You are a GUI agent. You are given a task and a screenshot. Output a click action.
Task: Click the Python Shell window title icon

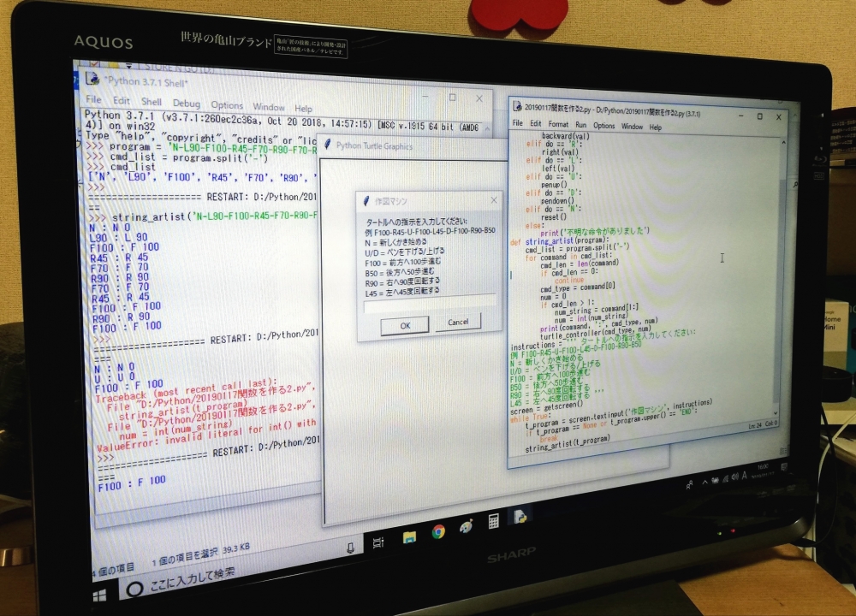(93, 79)
